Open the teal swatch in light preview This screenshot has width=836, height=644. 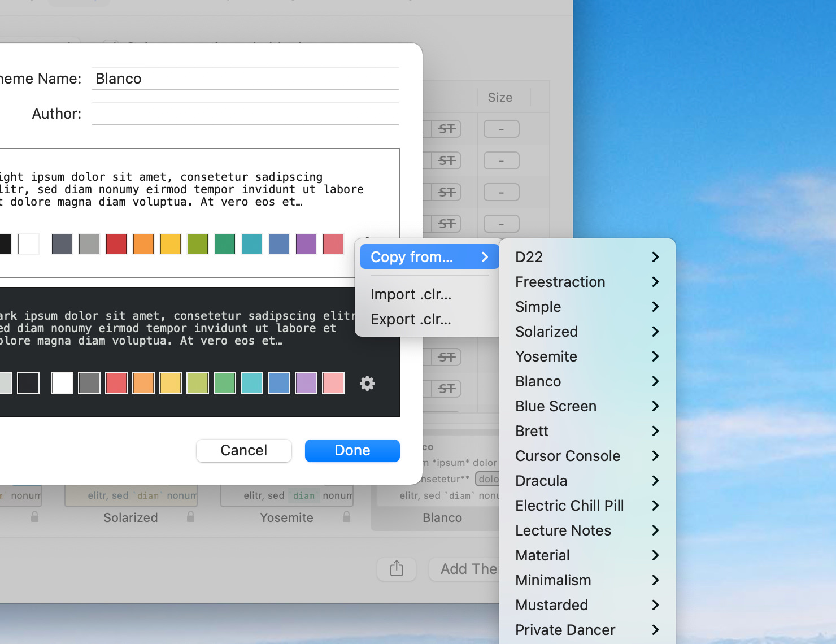252,244
